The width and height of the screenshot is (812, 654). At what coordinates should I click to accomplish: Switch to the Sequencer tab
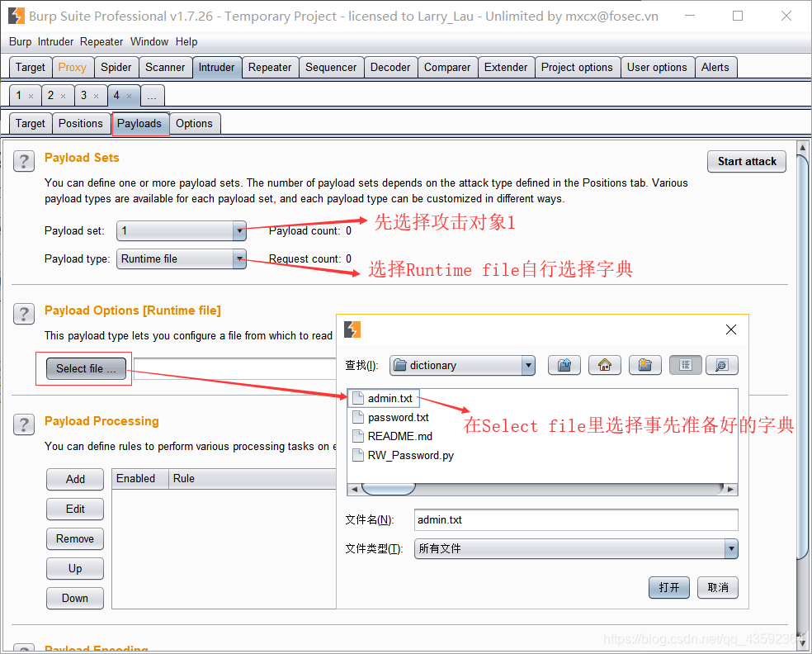(331, 68)
